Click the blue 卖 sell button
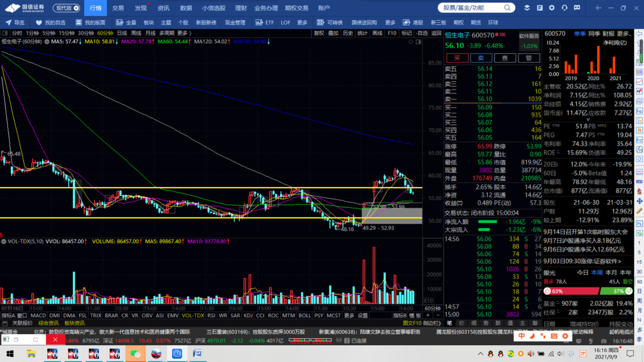Image resolution: width=644 pixels, height=362 pixels. pos(481,58)
